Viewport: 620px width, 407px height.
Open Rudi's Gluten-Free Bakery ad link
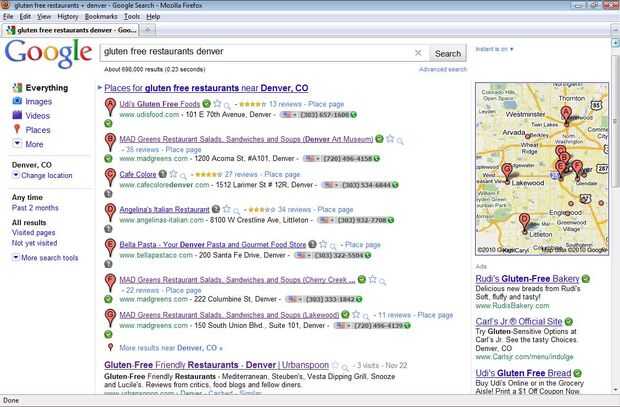[527, 279]
